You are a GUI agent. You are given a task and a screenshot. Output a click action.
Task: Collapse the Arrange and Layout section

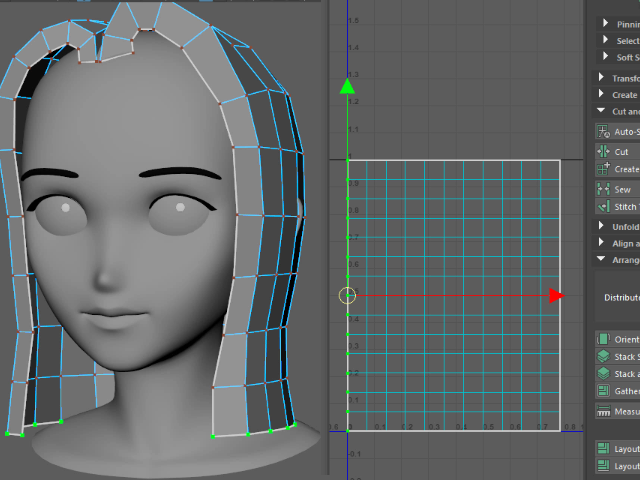(x=601, y=260)
